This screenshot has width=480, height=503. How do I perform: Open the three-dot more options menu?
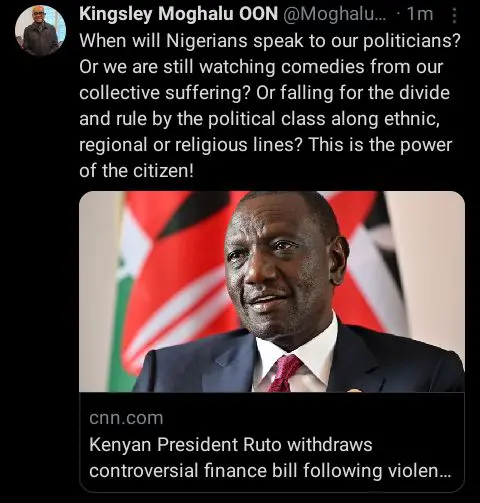coord(454,15)
